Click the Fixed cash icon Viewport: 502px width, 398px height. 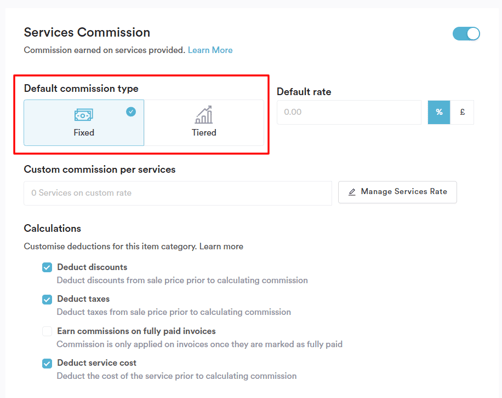[83, 115]
